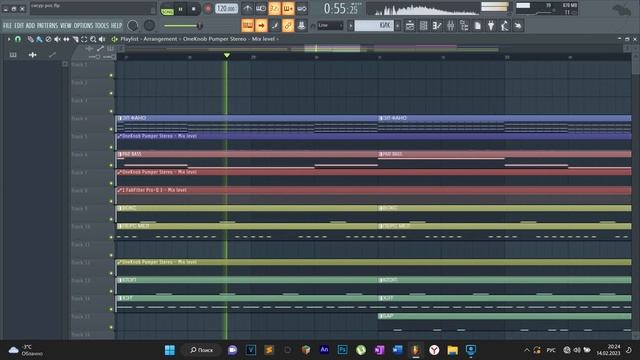
Task: Open the snap 'Line' dropdown
Action: 330,25
